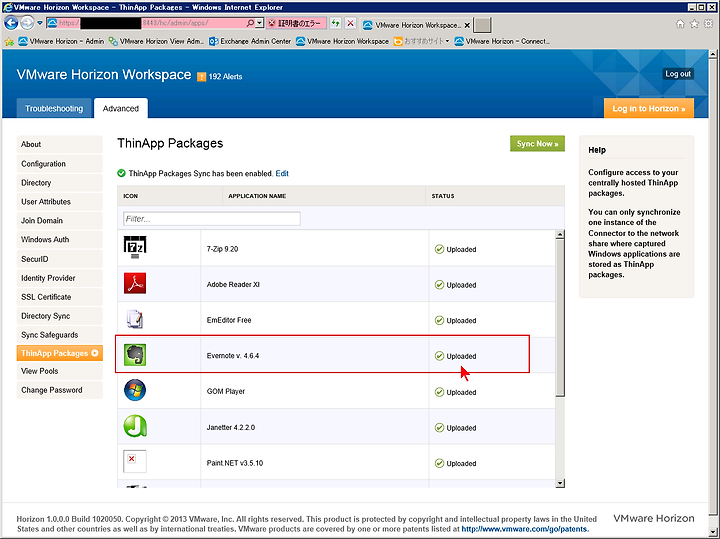Image resolution: width=720 pixels, height=539 pixels.
Task: Open the Directory sidebar item
Action: pyautogui.click(x=60, y=183)
